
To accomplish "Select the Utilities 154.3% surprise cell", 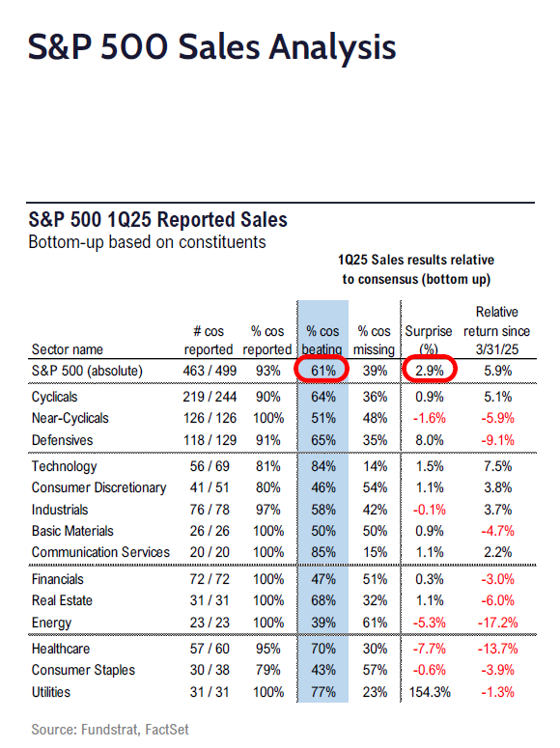I will 430,692.
